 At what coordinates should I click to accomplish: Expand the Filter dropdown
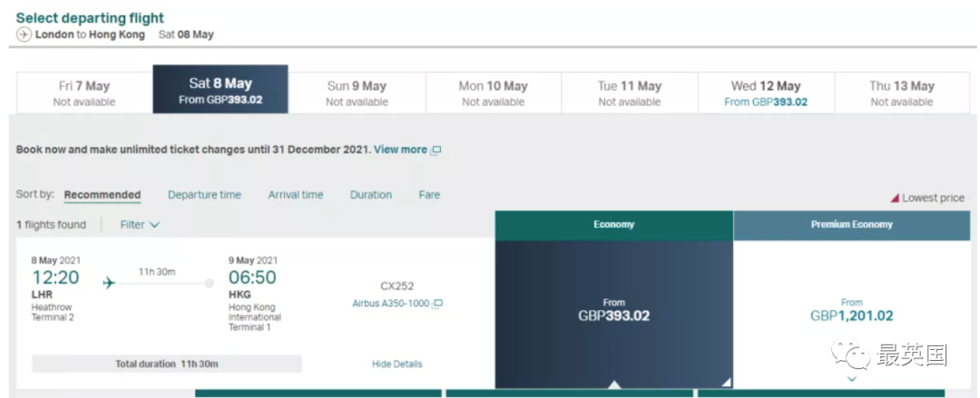point(140,224)
